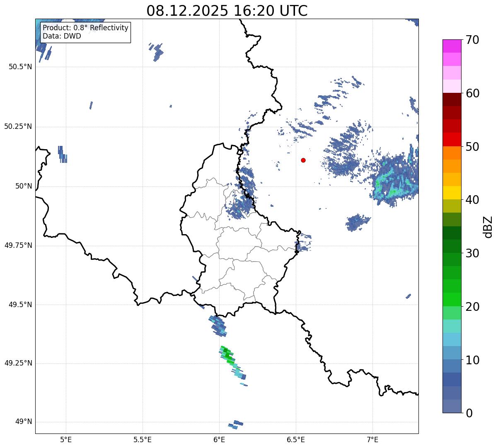Click the 5°E longitude label
Image resolution: width=498 pixels, height=448 pixels.
tap(66, 440)
